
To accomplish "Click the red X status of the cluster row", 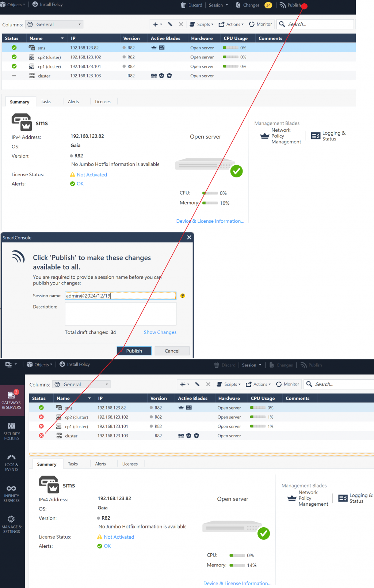I will tap(41, 436).
